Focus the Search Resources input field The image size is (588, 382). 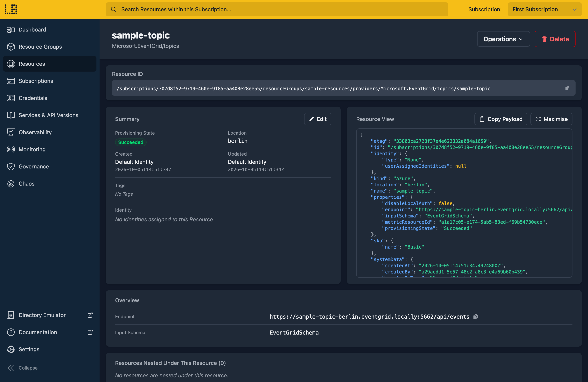coord(277,9)
